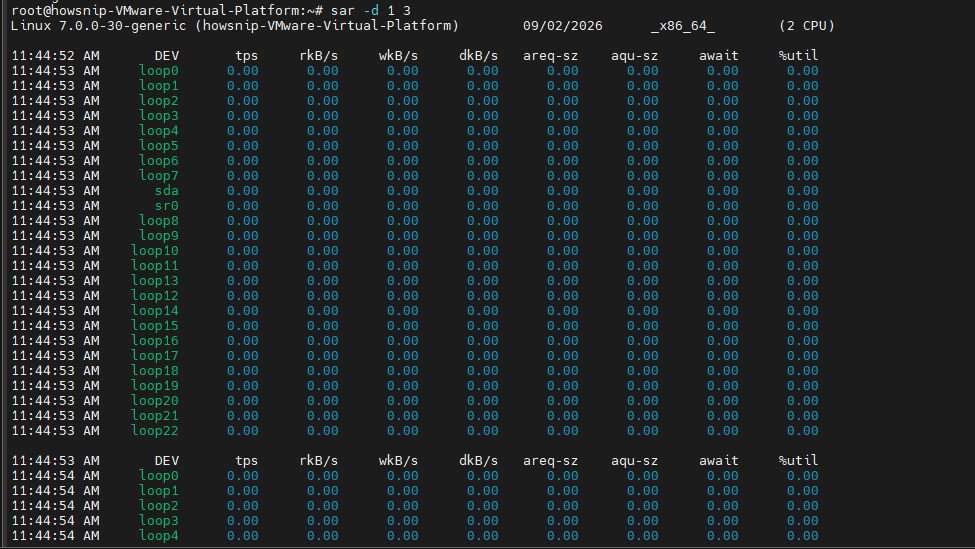This screenshot has width=975, height=549.
Task: Click the device name "loop20"
Action: [x=155, y=400]
